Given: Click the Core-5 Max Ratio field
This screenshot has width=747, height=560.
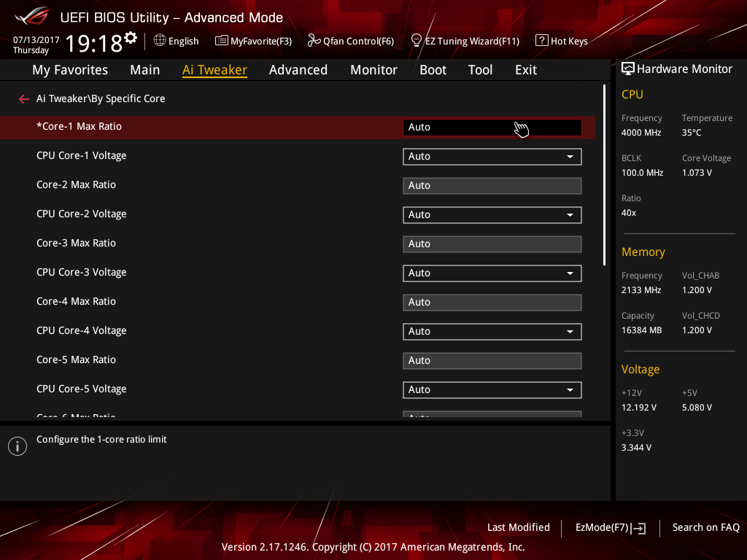Looking at the screenshot, I should point(492,361).
